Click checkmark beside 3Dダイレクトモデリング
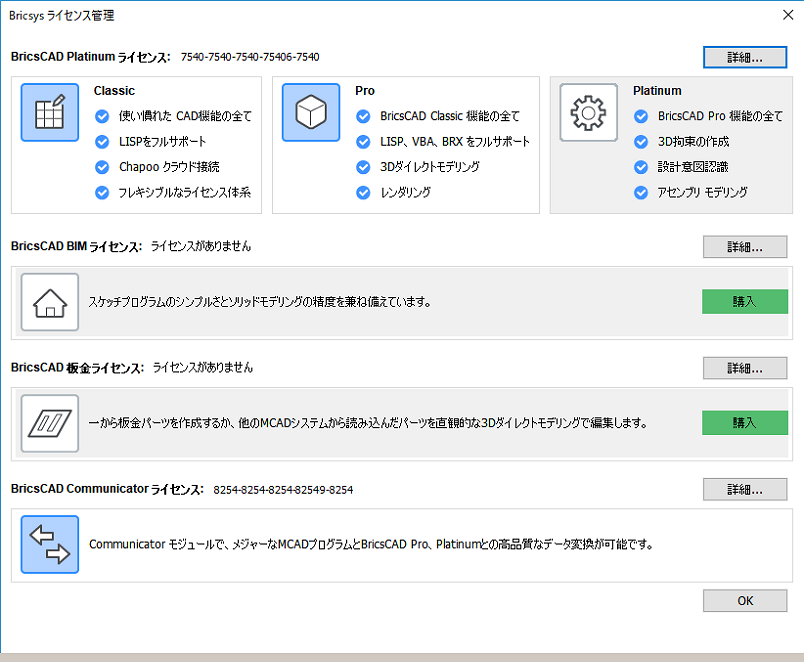 click(x=363, y=167)
